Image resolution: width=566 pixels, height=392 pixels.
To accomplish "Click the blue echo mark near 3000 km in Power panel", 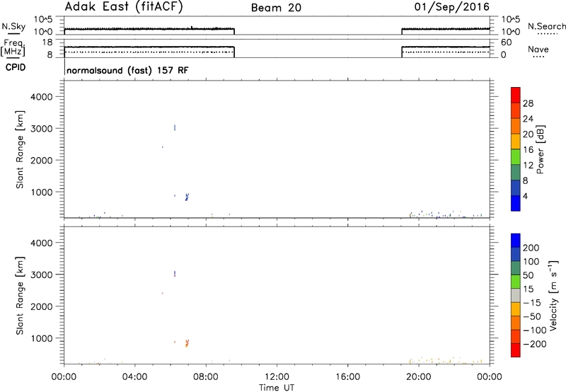I will pos(175,128).
